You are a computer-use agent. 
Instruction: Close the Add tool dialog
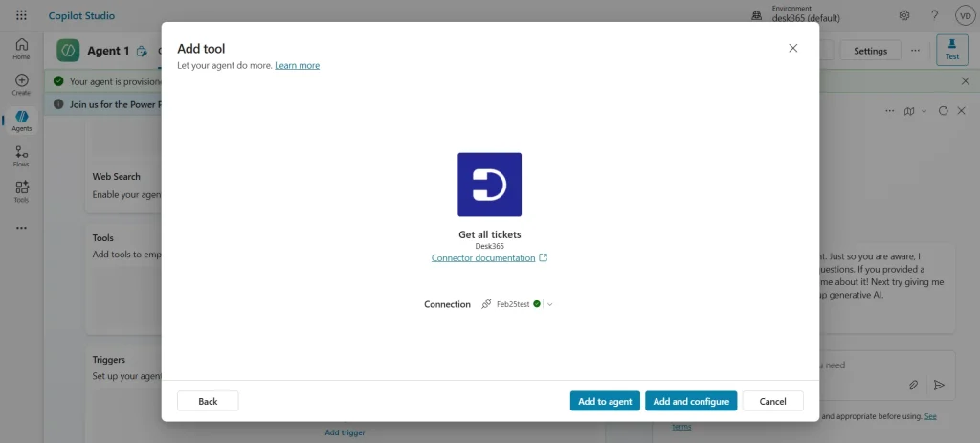[792, 48]
